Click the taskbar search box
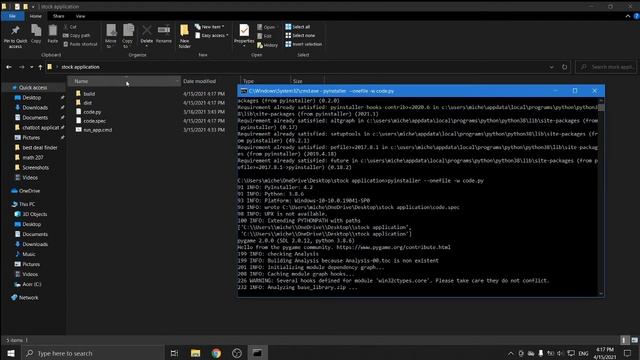Viewport: 640px width, 360px height. pyautogui.click(x=92, y=353)
